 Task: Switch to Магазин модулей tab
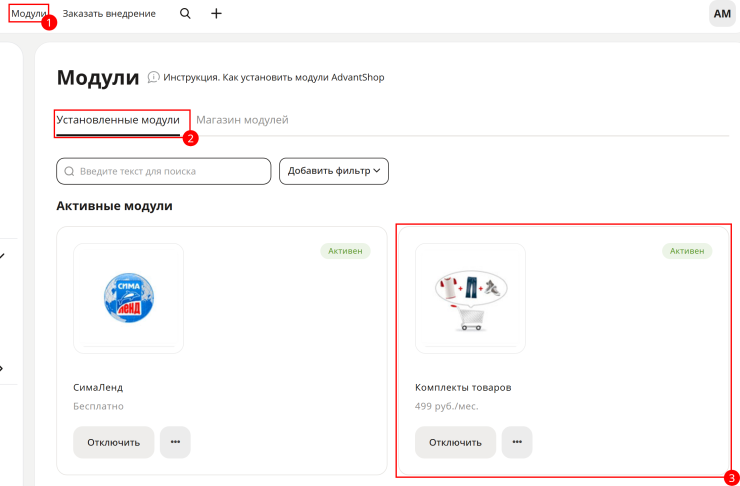click(x=242, y=120)
